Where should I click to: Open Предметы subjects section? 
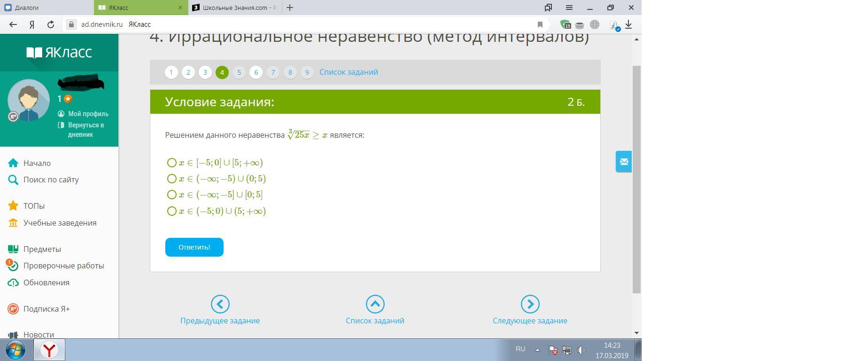click(x=42, y=249)
